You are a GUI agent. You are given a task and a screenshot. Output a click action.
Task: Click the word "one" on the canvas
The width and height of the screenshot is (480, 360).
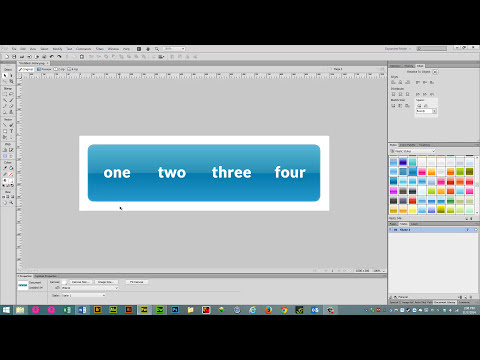click(x=117, y=173)
